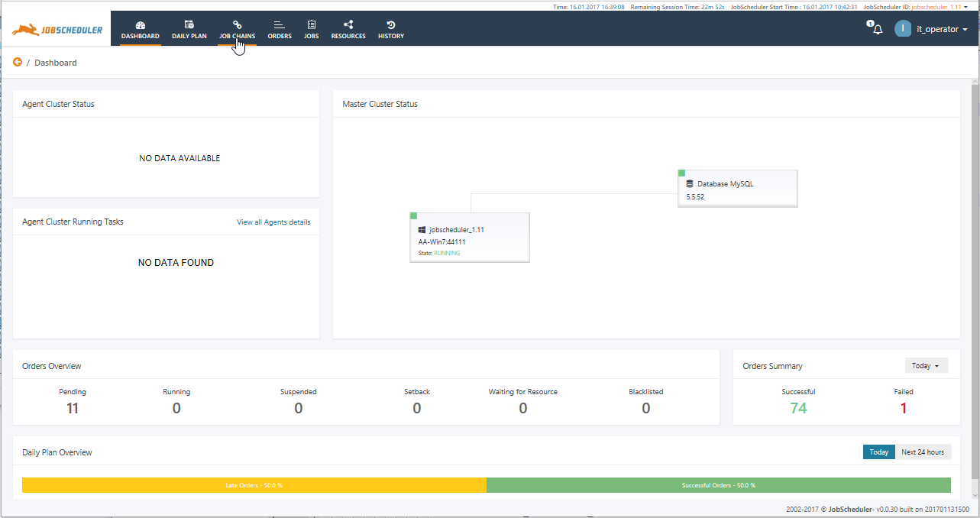Click the Resources share icon
The image size is (980, 518).
(348, 24)
